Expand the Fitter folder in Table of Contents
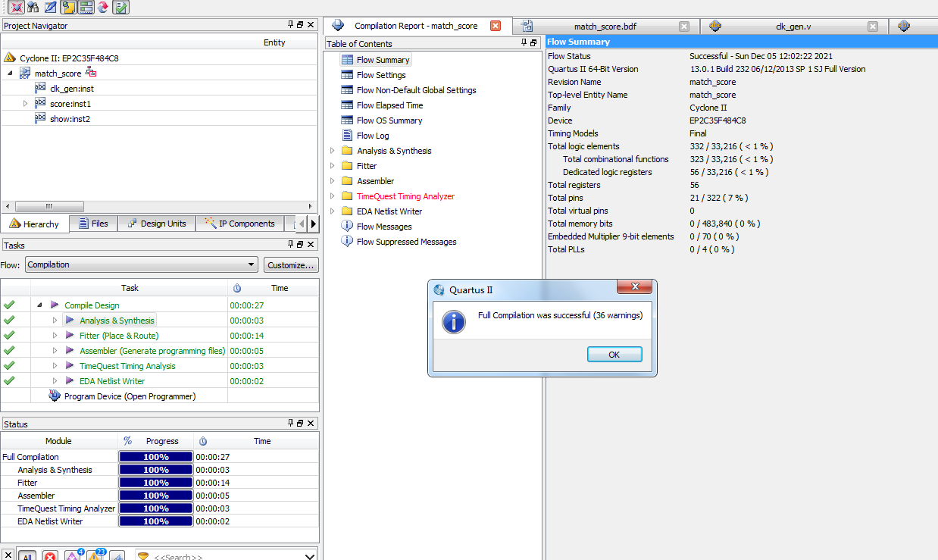Screen dimensions: 938x560 click(332, 166)
